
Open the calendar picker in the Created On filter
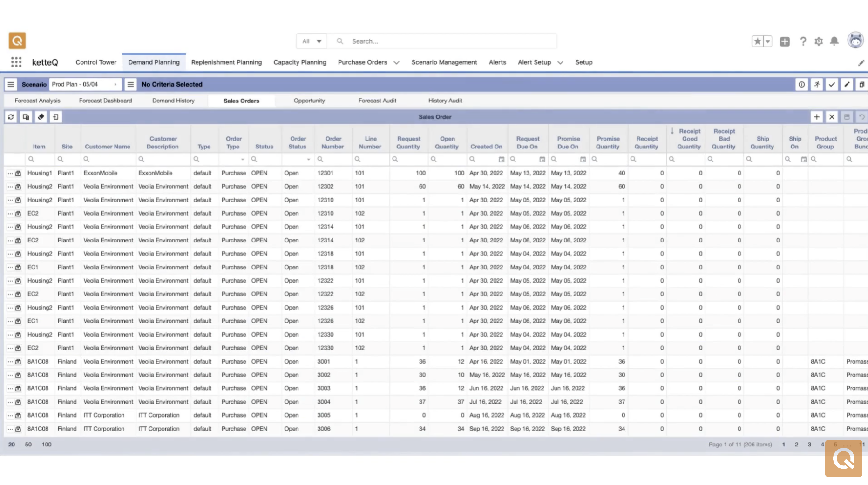[502, 159]
